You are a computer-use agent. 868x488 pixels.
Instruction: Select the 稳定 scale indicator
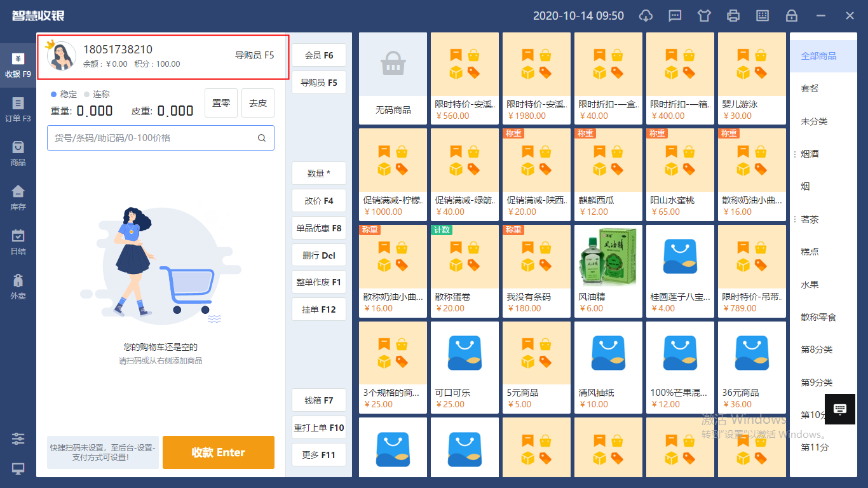tap(64, 94)
